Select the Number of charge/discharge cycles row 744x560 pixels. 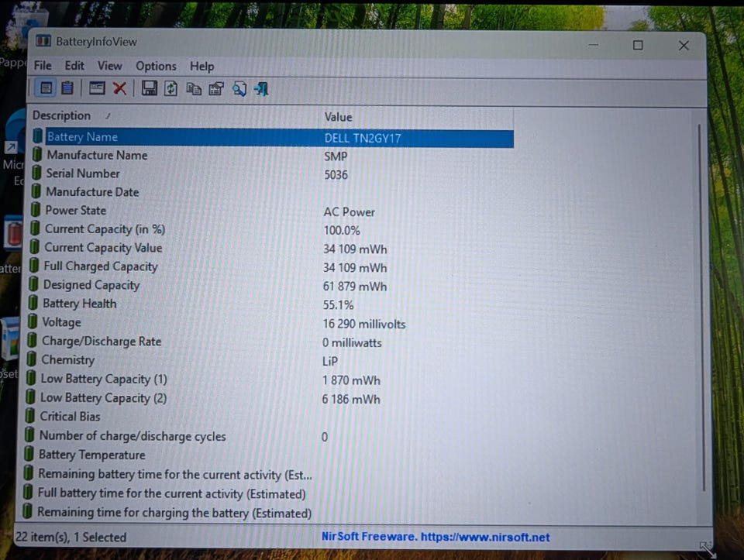pyautogui.click(x=270, y=436)
